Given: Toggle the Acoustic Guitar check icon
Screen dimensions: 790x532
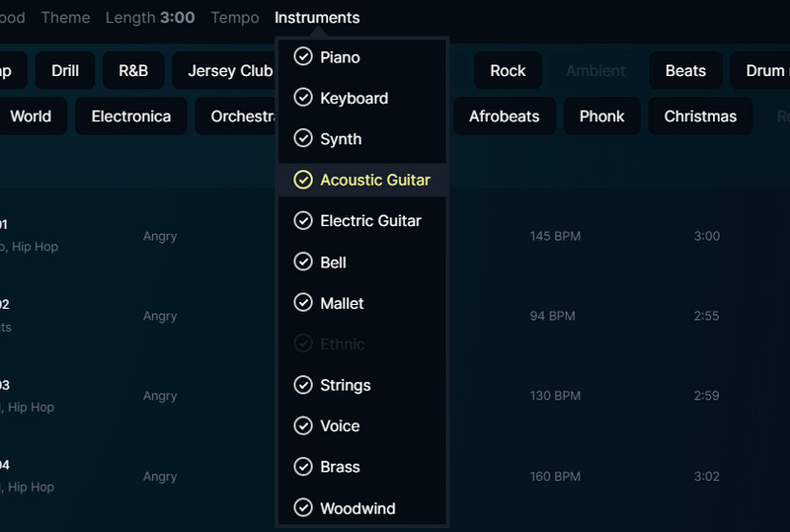Looking at the screenshot, I should pyautogui.click(x=303, y=180).
